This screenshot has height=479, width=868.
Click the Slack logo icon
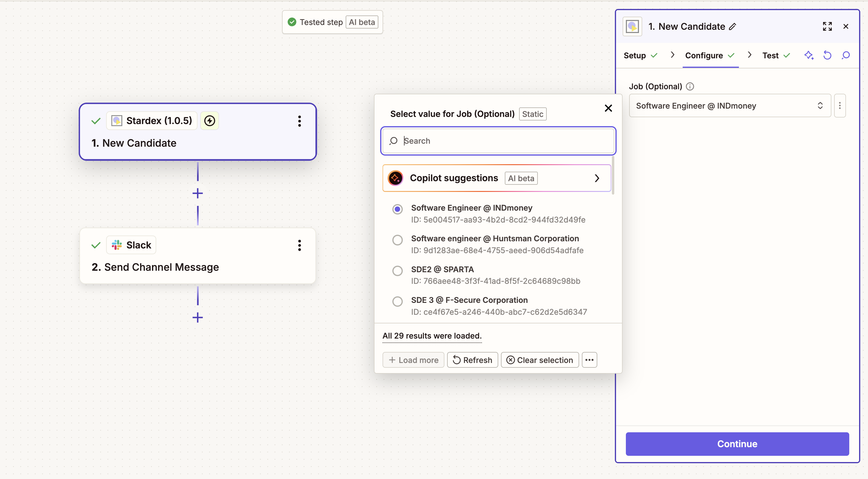tap(117, 245)
